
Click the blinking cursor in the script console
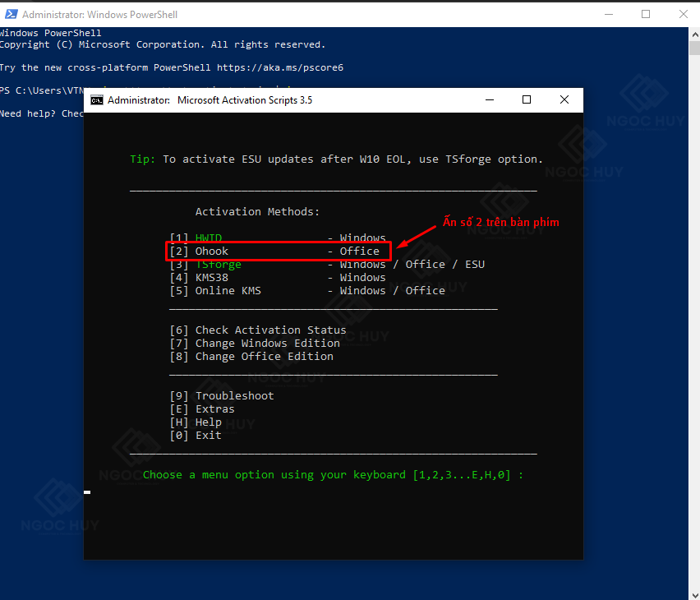87,492
